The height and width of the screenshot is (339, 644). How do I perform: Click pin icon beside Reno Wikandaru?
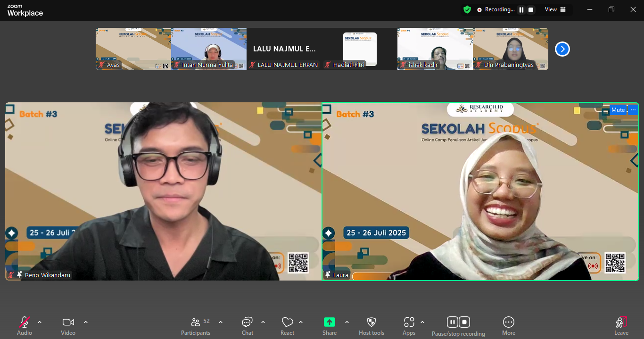coord(20,275)
